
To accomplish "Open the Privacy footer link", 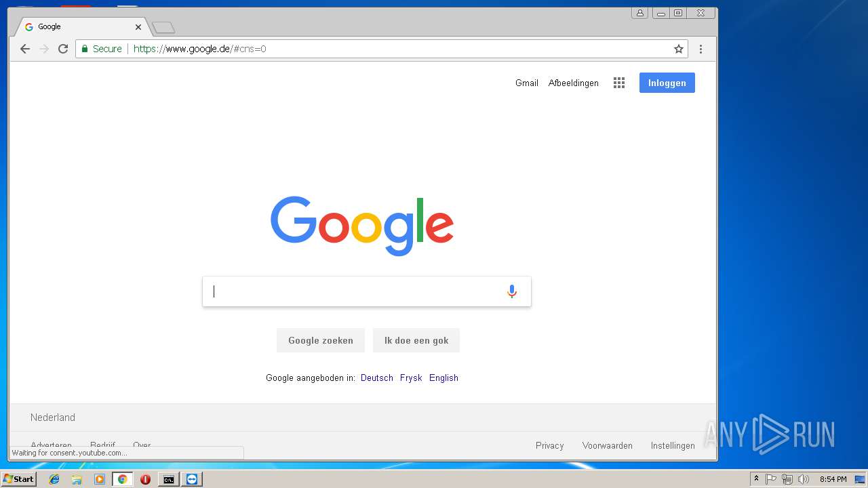I will click(550, 445).
